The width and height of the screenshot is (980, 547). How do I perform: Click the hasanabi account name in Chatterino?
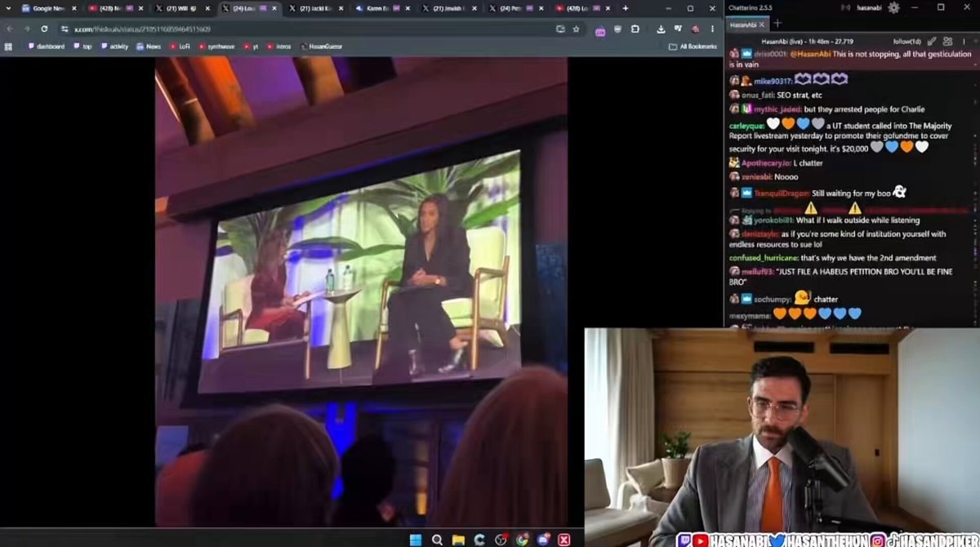[868, 7]
